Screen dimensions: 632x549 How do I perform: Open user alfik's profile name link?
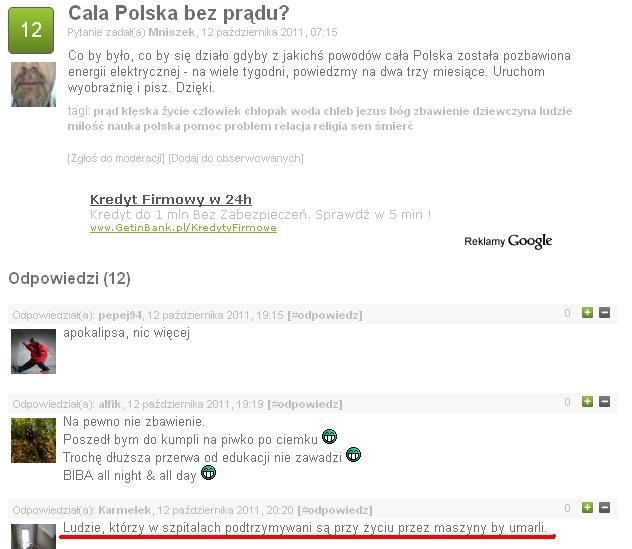coord(110,404)
